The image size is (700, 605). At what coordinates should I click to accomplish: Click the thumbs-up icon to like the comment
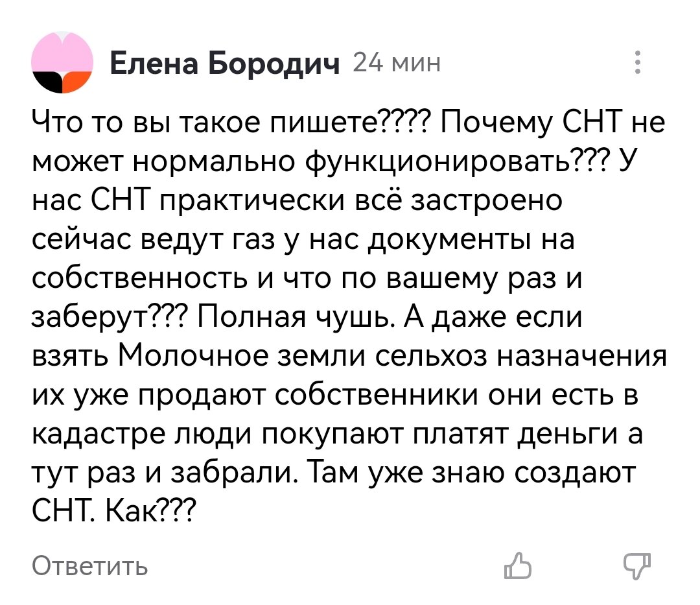click(x=519, y=567)
